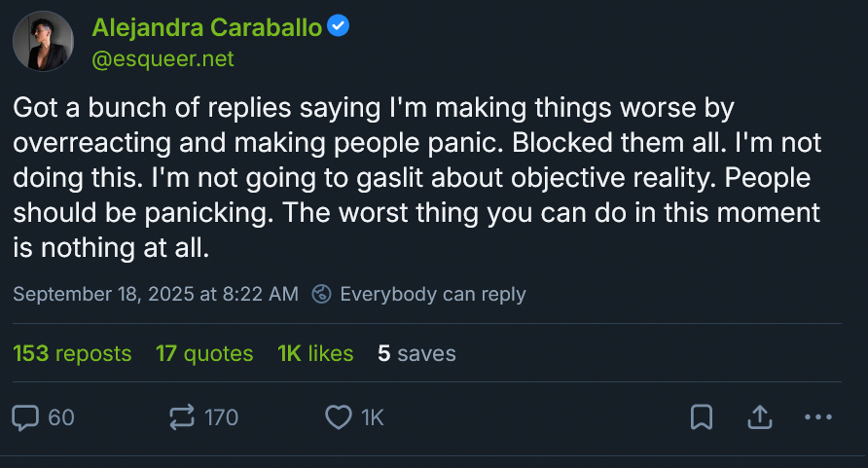
Task: Show the 1K likes list
Action: coord(315,353)
